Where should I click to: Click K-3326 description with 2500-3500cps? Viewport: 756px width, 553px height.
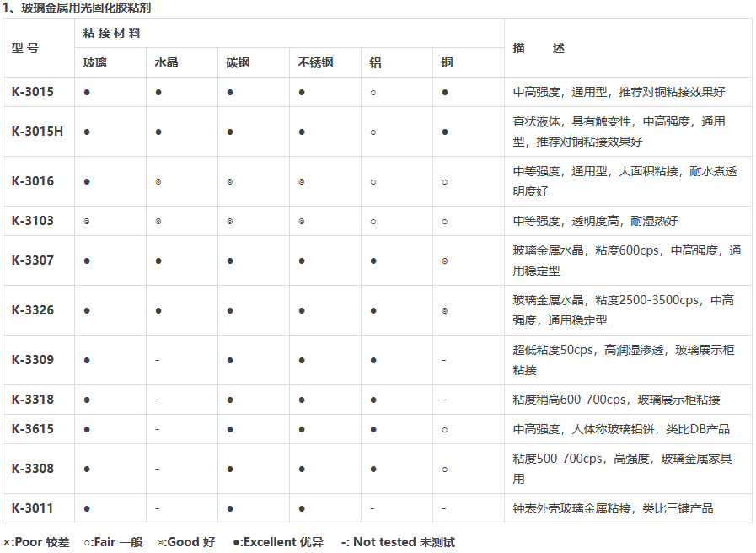pos(624,310)
